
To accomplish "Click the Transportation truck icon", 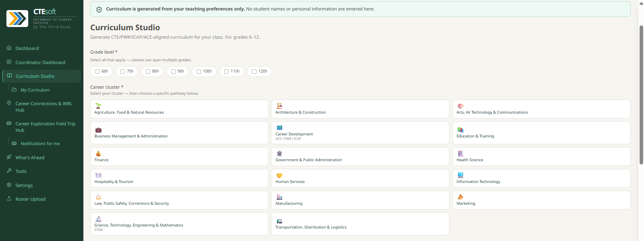I will coord(279,221).
